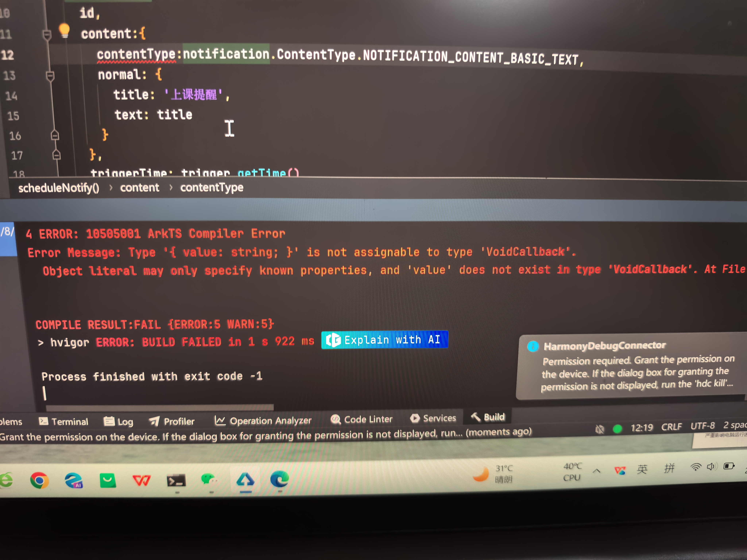Click the red tray application icon

(x=620, y=470)
